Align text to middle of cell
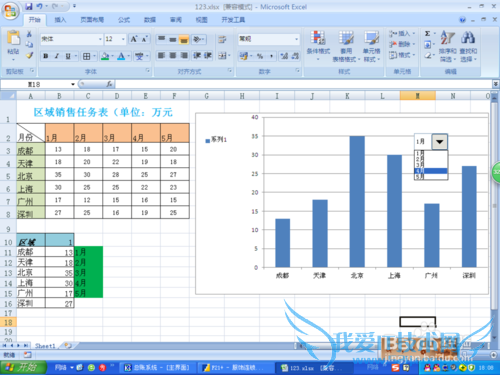The image size is (500, 375). click(173, 39)
